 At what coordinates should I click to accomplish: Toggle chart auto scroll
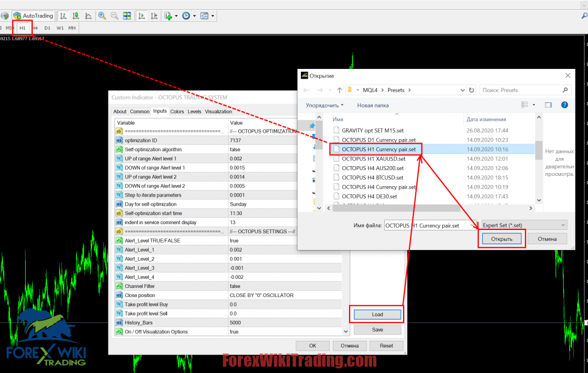141,16
